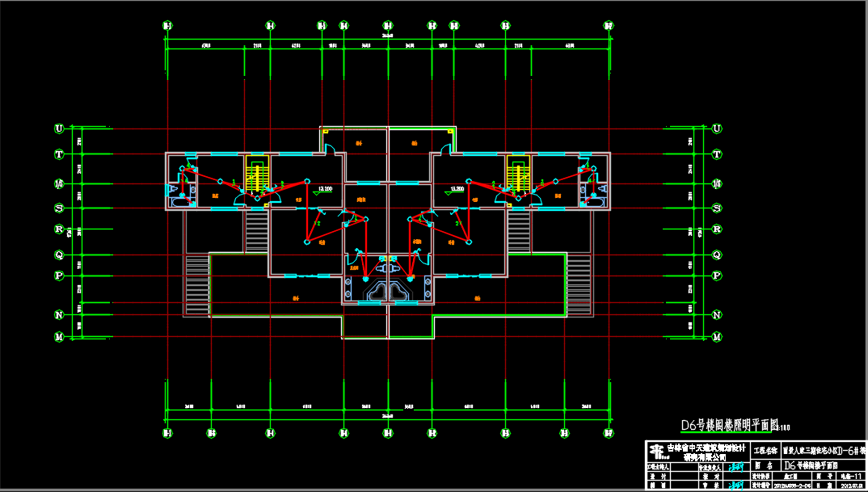Select the upper cyan signature in title block

click(736, 466)
